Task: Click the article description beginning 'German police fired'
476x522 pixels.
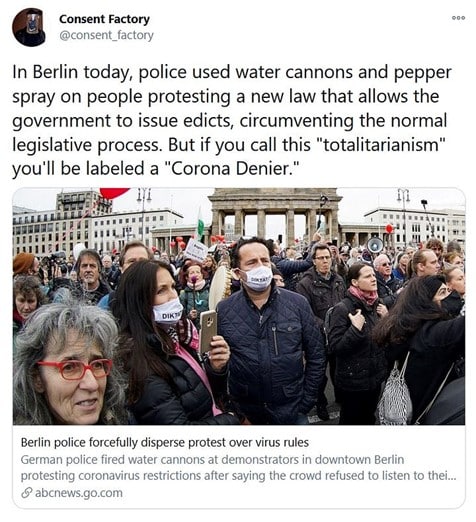Action: [x=238, y=468]
